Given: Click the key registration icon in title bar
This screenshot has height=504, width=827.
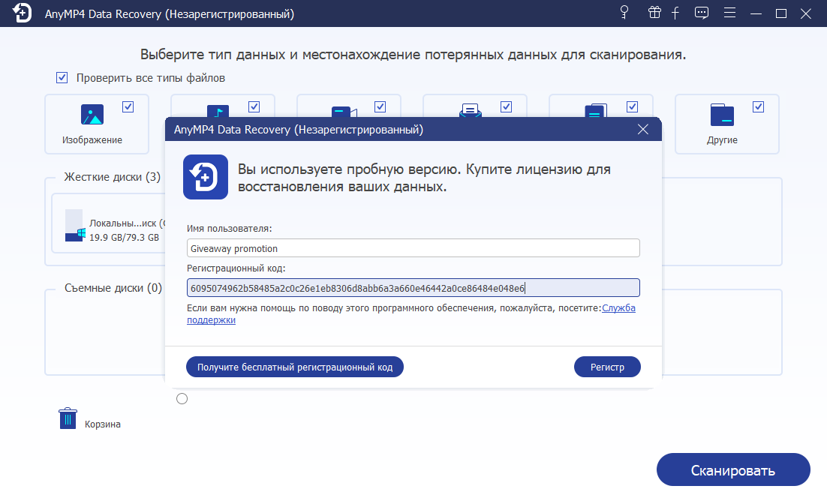Looking at the screenshot, I should 624,13.
